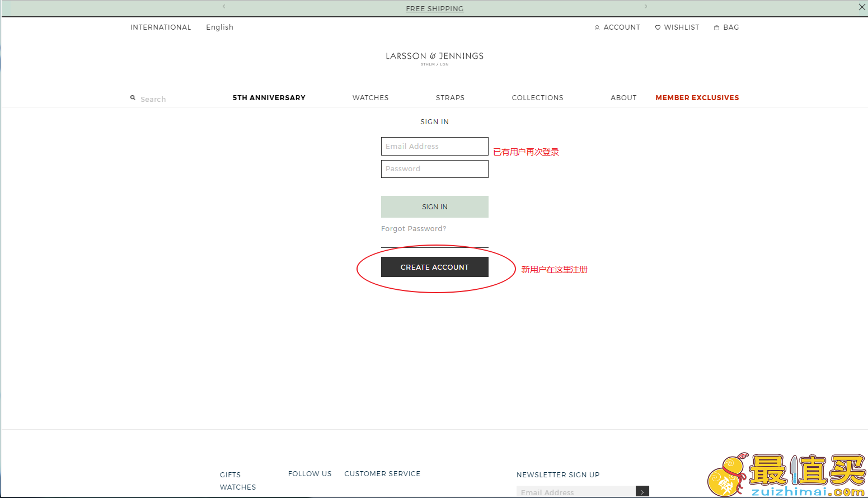The image size is (868, 498).
Task: Close the free shipping banner
Action: [862, 7]
